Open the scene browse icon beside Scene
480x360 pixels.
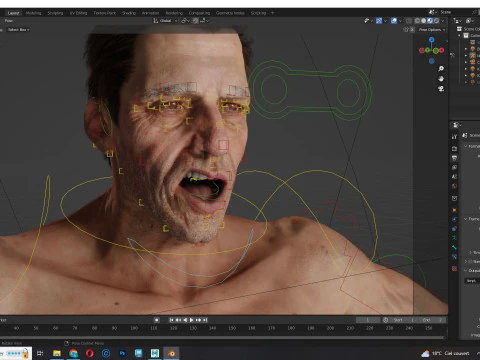432,12
